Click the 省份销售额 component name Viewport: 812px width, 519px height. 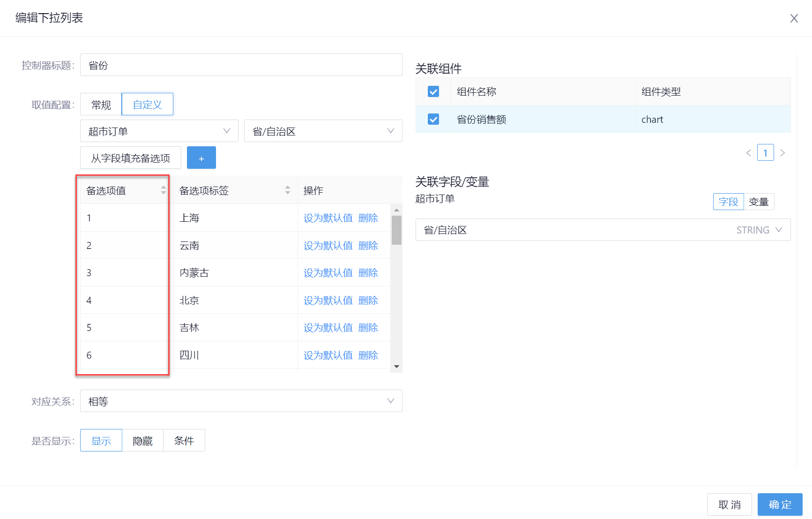tap(481, 119)
